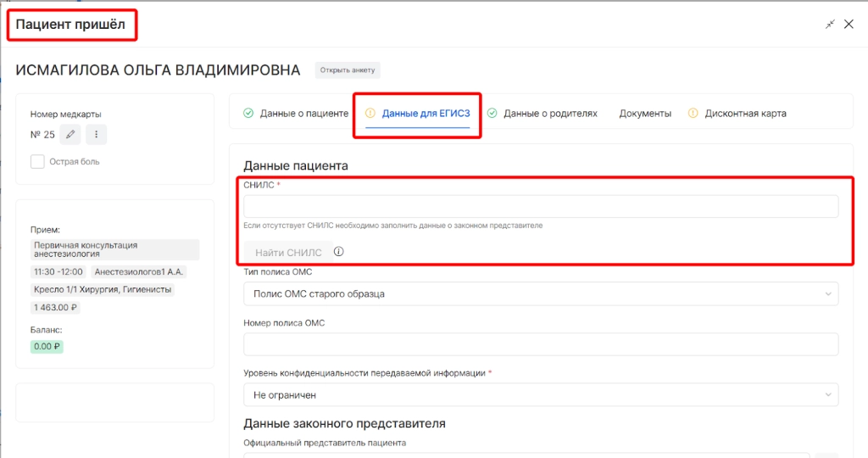This screenshot has height=458, width=868.
Task: Open the Уровень конфиденциальности dropdown
Action: (x=540, y=394)
